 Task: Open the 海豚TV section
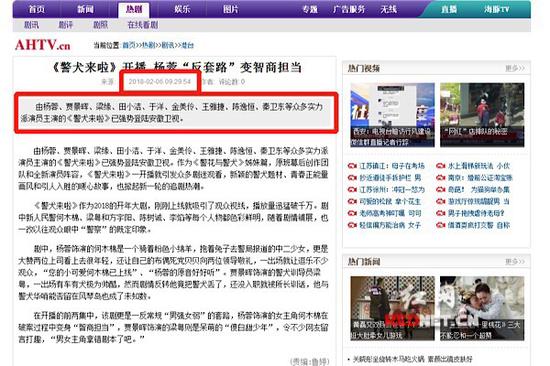[x=496, y=9]
